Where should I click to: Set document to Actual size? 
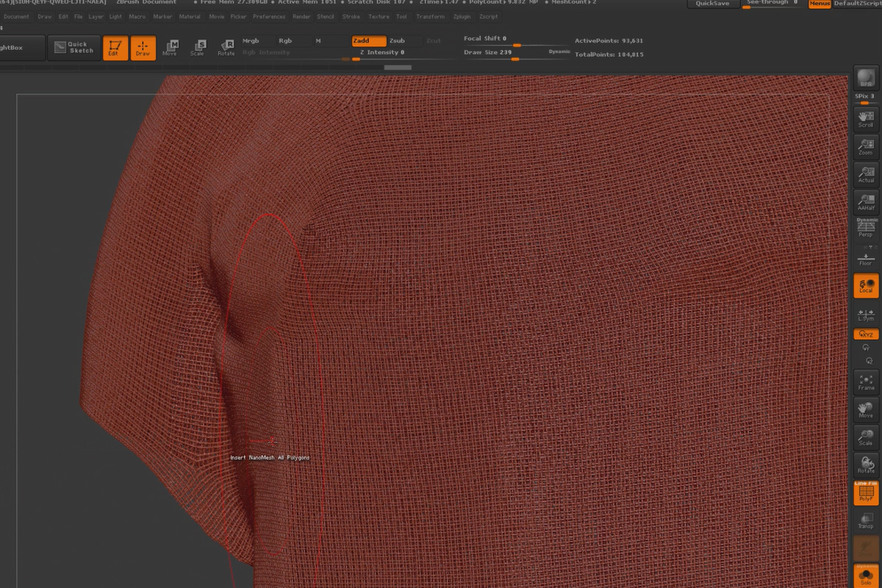(x=866, y=175)
